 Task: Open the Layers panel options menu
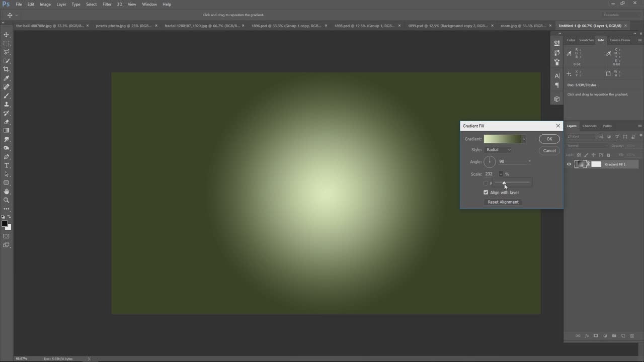click(x=640, y=126)
